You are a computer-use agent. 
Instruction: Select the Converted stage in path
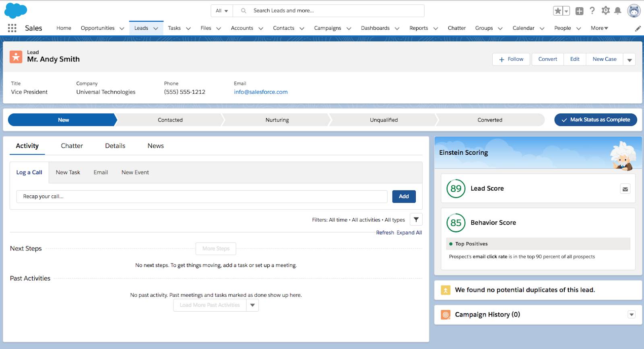point(490,120)
